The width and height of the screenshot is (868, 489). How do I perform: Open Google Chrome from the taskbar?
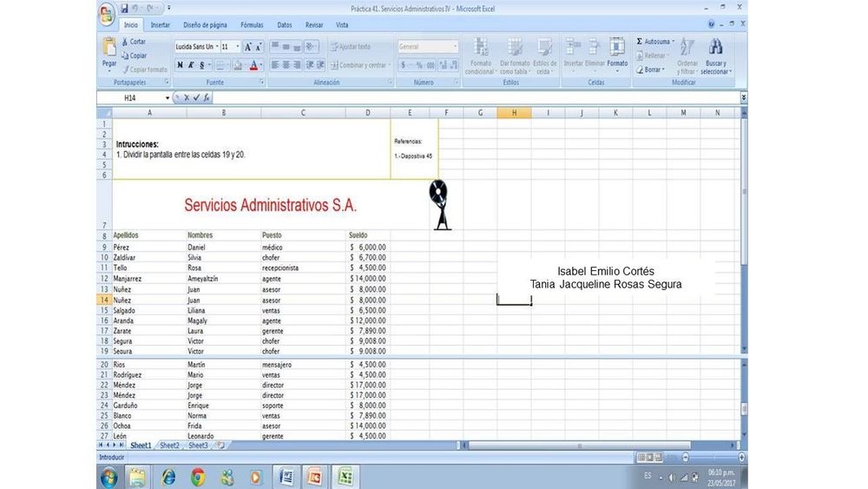point(198,477)
